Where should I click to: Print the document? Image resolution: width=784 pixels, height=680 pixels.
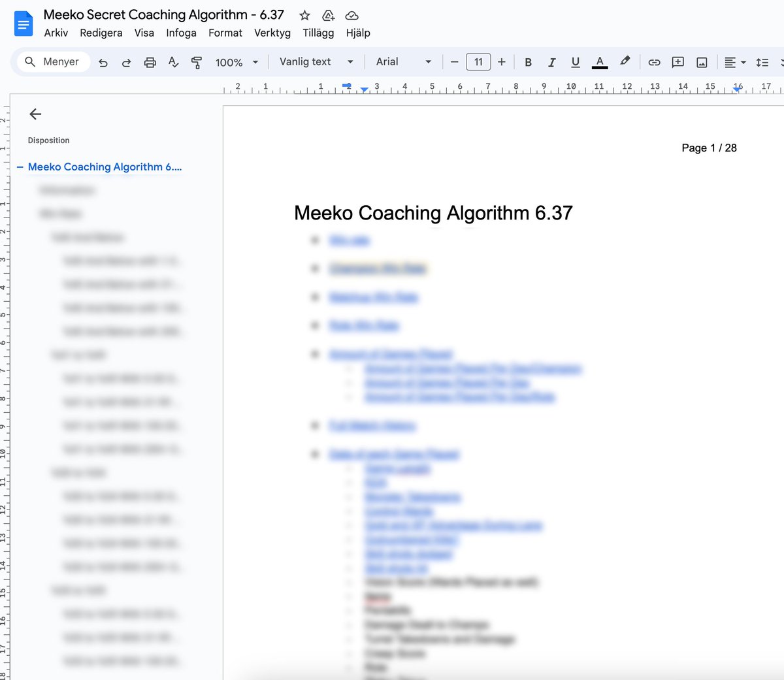point(150,63)
